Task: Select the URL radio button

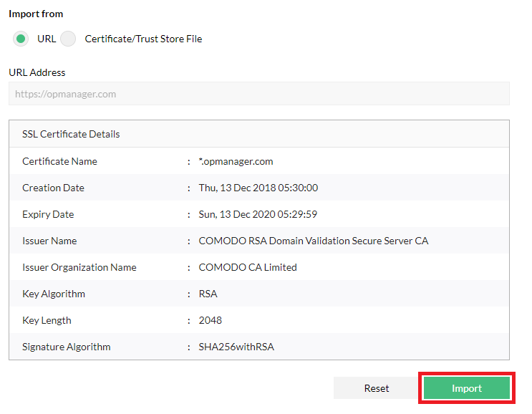Action: (21, 39)
